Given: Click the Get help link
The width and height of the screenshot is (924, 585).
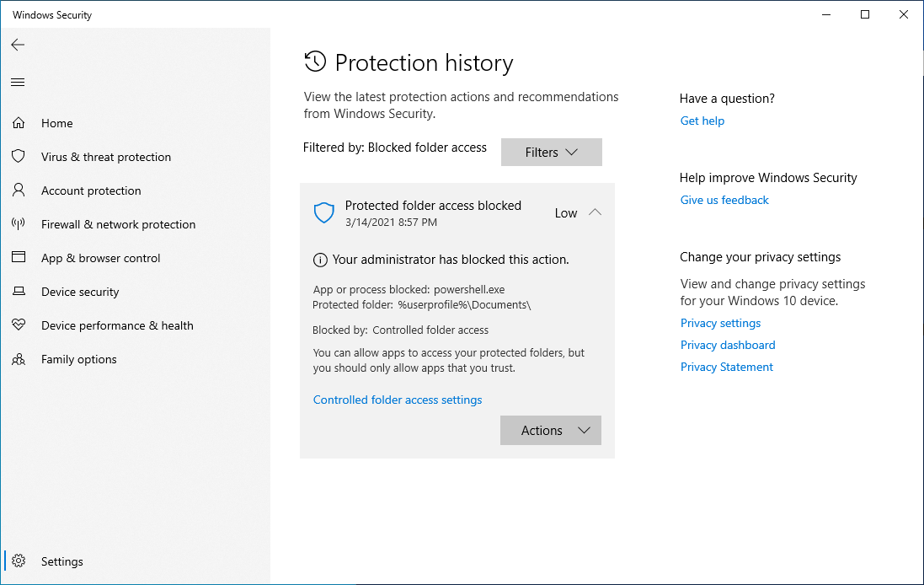Looking at the screenshot, I should pos(702,121).
